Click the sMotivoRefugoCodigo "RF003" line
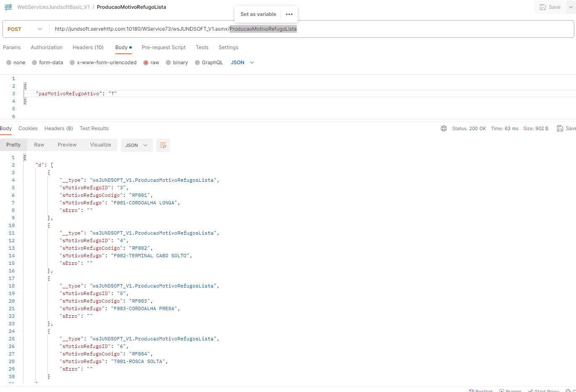This screenshot has height=392, width=576. point(106,301)
